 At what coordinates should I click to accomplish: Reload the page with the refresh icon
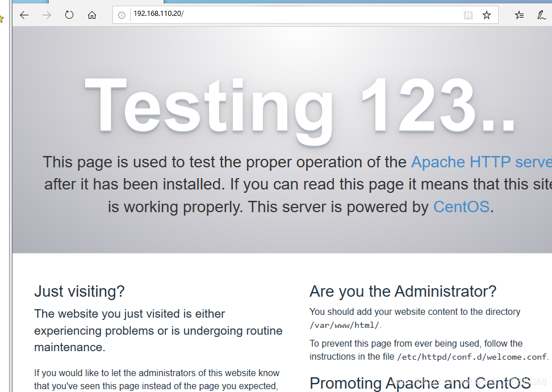[x=69, y=15]
